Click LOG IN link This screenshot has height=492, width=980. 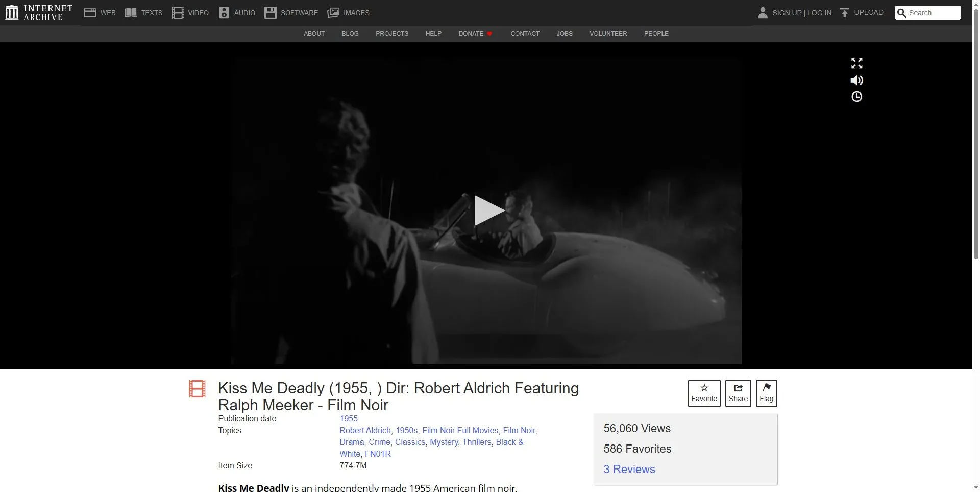(819, 13)
